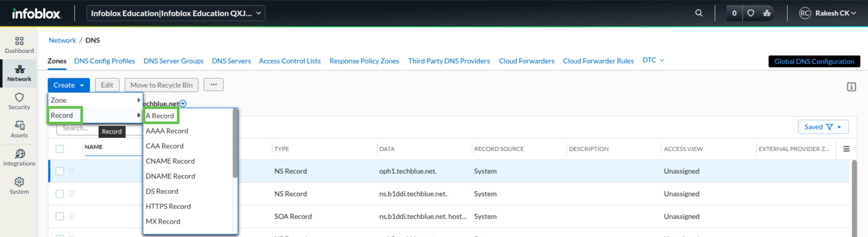Sort by the DATA column header

(x=387, y=149)
